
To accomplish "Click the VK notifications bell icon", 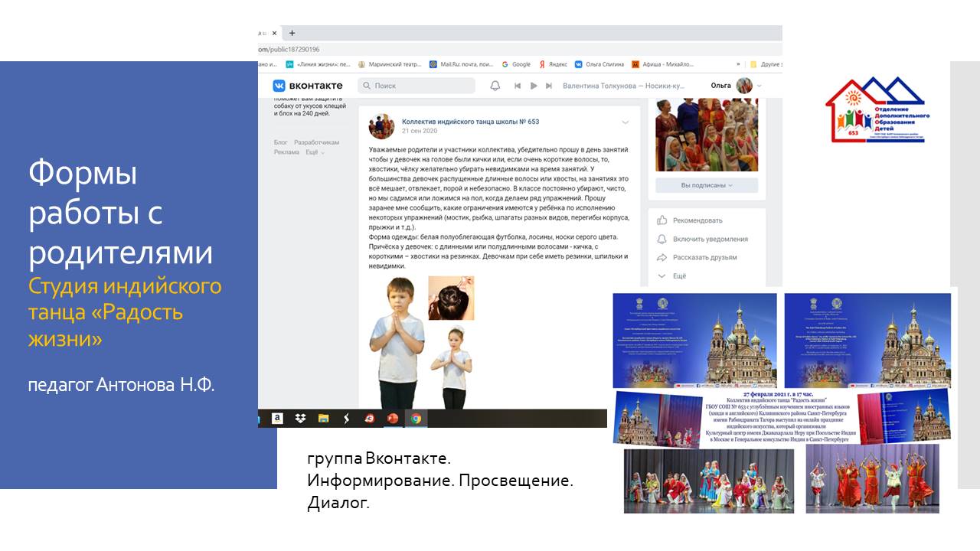I will [495, 86].
